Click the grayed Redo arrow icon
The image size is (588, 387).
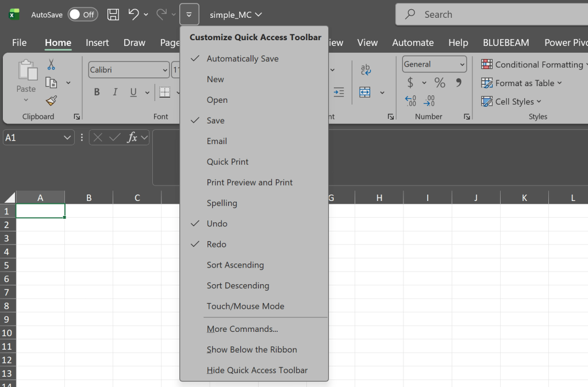click(x=162, y=14)
